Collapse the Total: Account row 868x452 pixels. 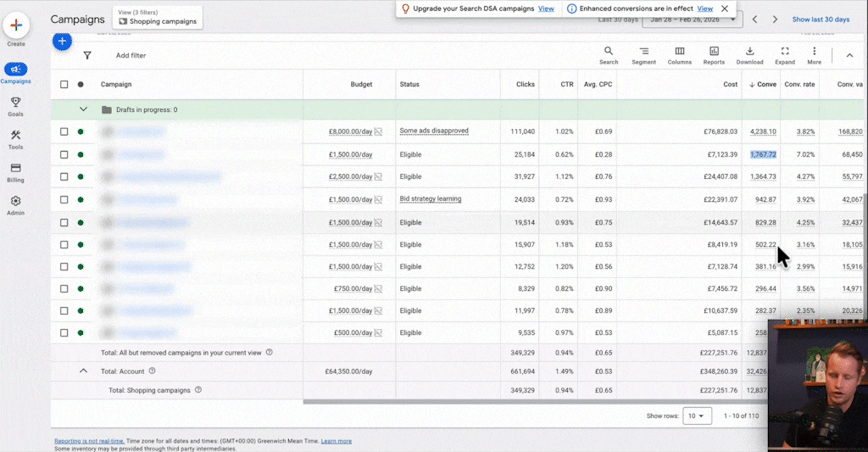tap(83, 371)
